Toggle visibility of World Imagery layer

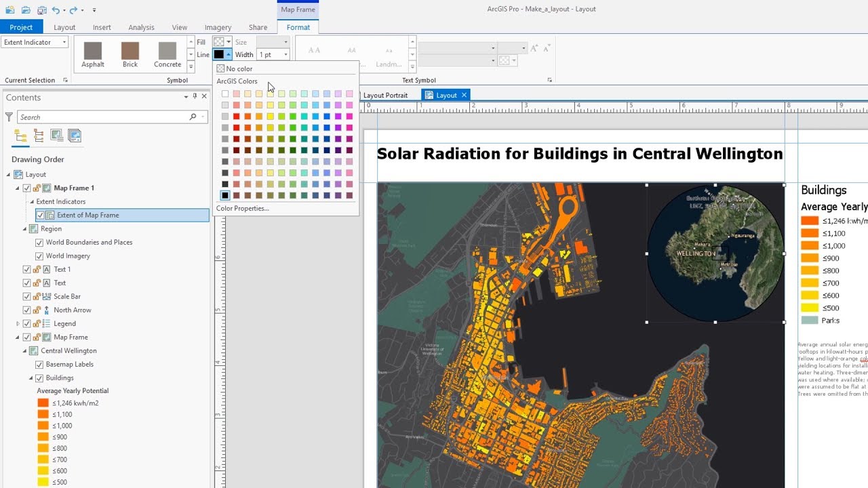(x=39, y=256)
